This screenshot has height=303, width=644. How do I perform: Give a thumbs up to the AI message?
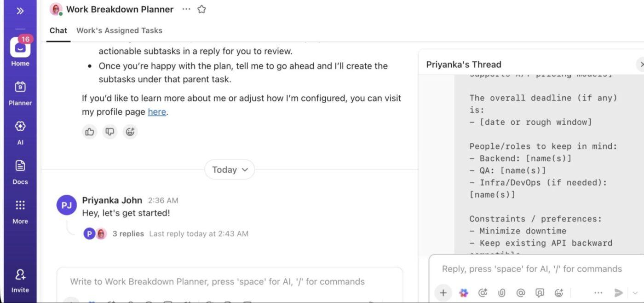click(x=89, y=131)
